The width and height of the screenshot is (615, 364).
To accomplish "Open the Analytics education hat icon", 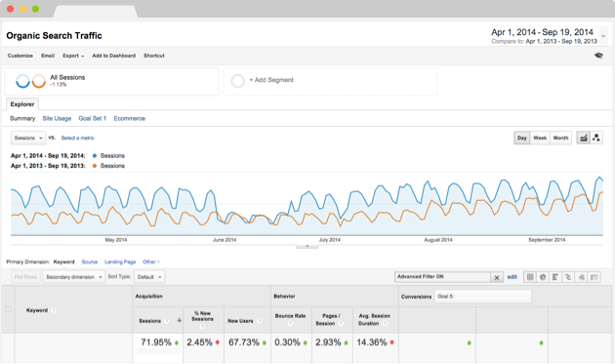I will pos(598,56).
